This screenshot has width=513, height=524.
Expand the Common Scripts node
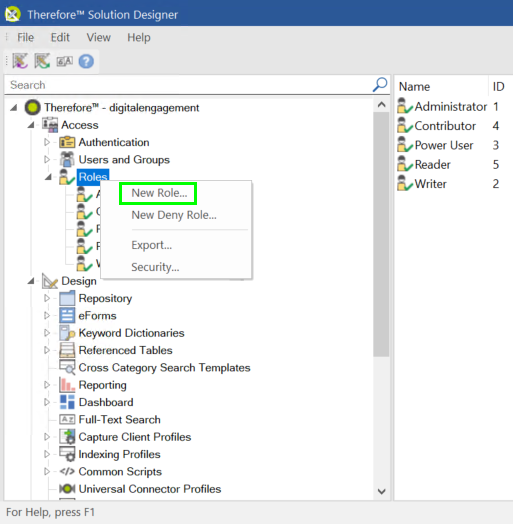tap(47, 472)
